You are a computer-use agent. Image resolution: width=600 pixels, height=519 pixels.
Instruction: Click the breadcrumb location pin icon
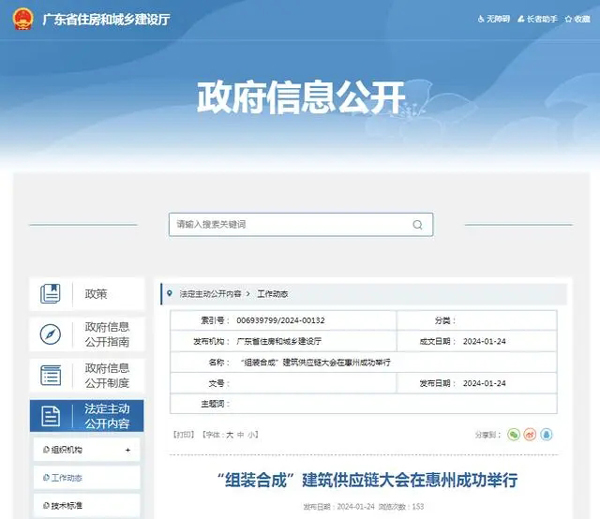pyautogui.click(x=170, y=294)
